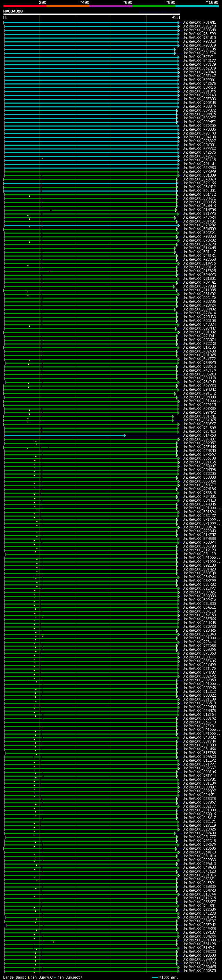Viewport: 222px width, 980px height.
Task: Open entry UniRef100_Q01LW1
Action: click(x=199, y=164)
